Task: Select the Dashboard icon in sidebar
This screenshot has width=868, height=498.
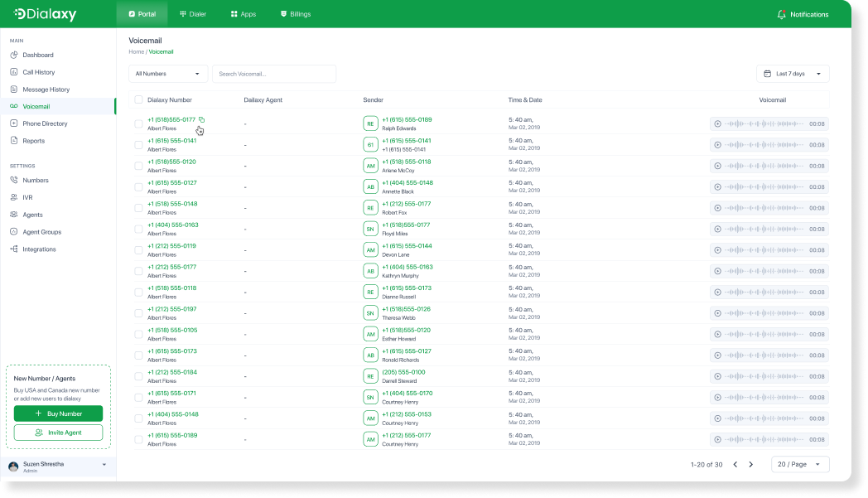Action: [16, 55]
